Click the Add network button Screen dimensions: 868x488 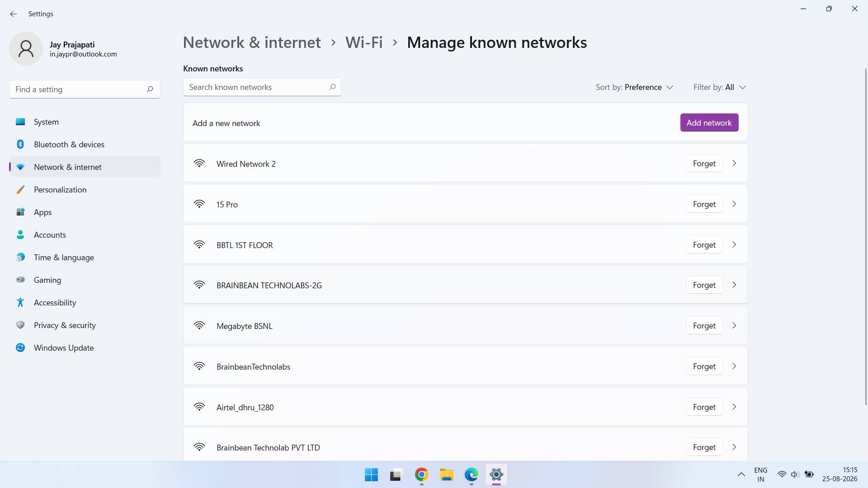pyautogui.click(x=709, y=122)
